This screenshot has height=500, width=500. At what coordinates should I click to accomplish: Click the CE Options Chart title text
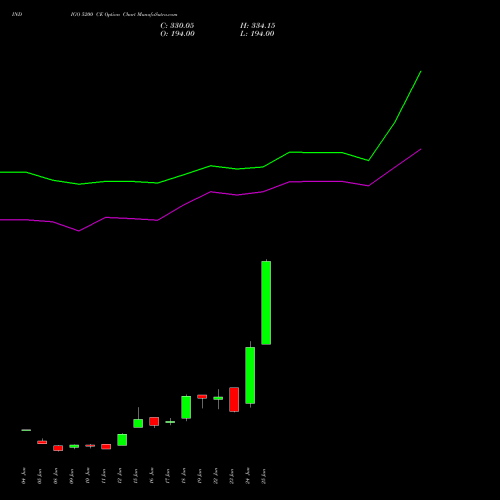click(x=124, y=15)
